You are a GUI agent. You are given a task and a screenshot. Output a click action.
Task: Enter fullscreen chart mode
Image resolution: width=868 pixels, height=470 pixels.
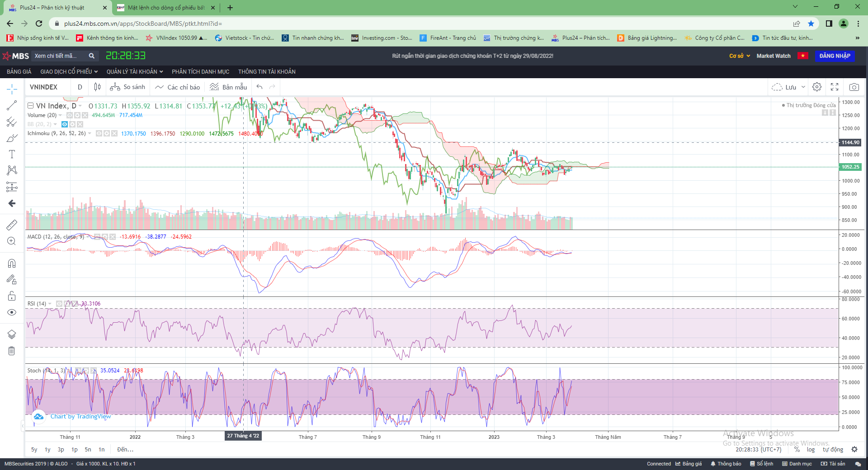click(x=835, y=87)
